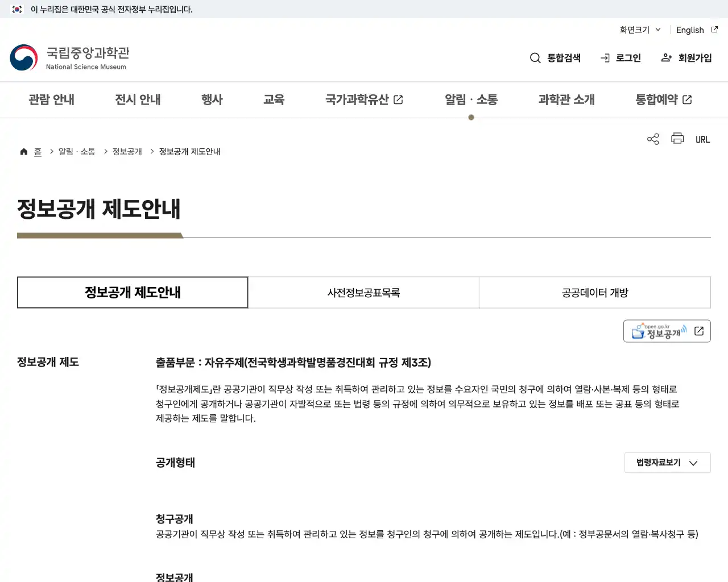Image resolution: width=728 pixels, height=582 pixels.
Task: Click the 알림·소통 breadcrumb link
Action: pos(77,151)
